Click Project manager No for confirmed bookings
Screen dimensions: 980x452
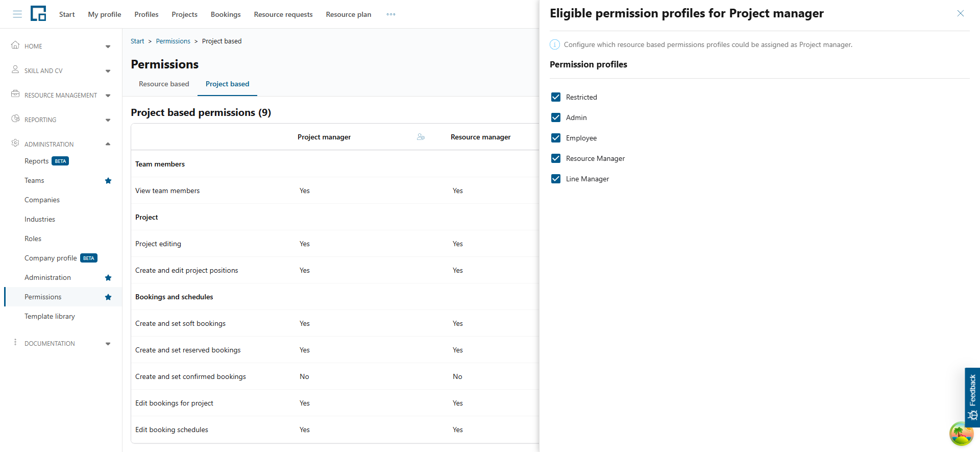coord(304,376)
